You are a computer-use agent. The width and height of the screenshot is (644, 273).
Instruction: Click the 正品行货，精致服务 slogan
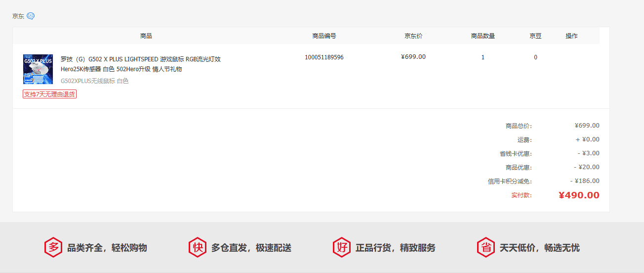(x=396, y=248)
